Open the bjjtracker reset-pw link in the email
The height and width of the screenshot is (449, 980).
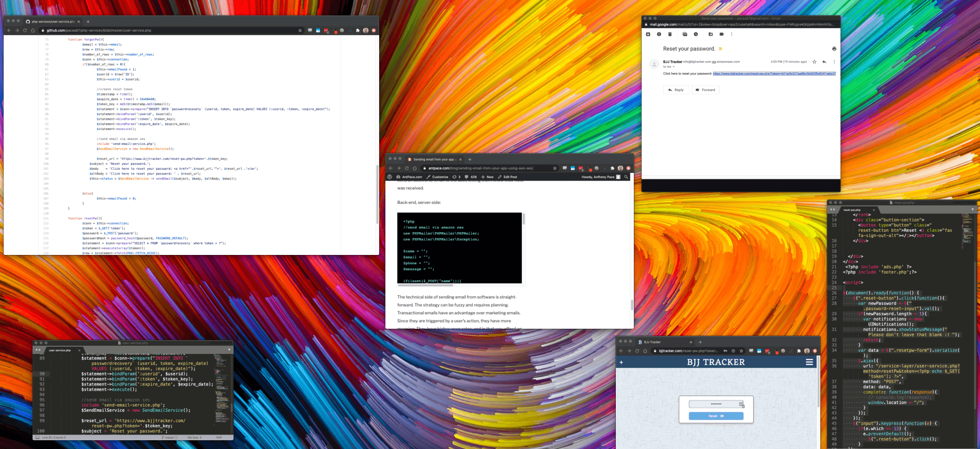point(774,73)
